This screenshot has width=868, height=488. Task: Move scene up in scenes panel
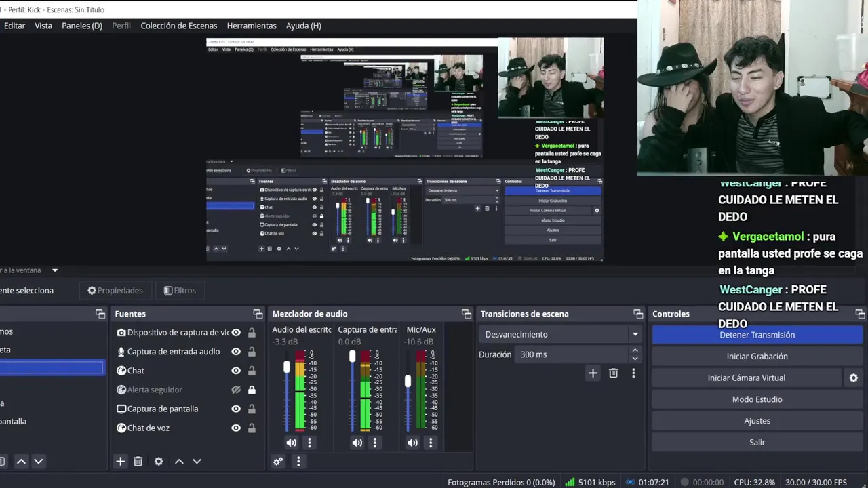click(21, 462)
